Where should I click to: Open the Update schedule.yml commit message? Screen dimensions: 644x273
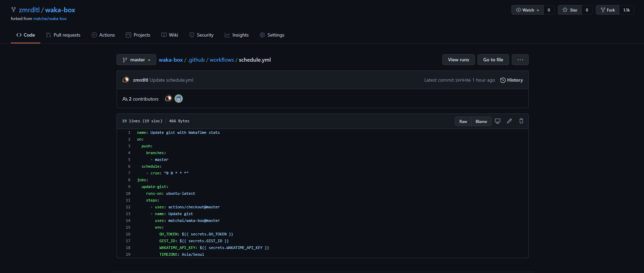point(172,80)
